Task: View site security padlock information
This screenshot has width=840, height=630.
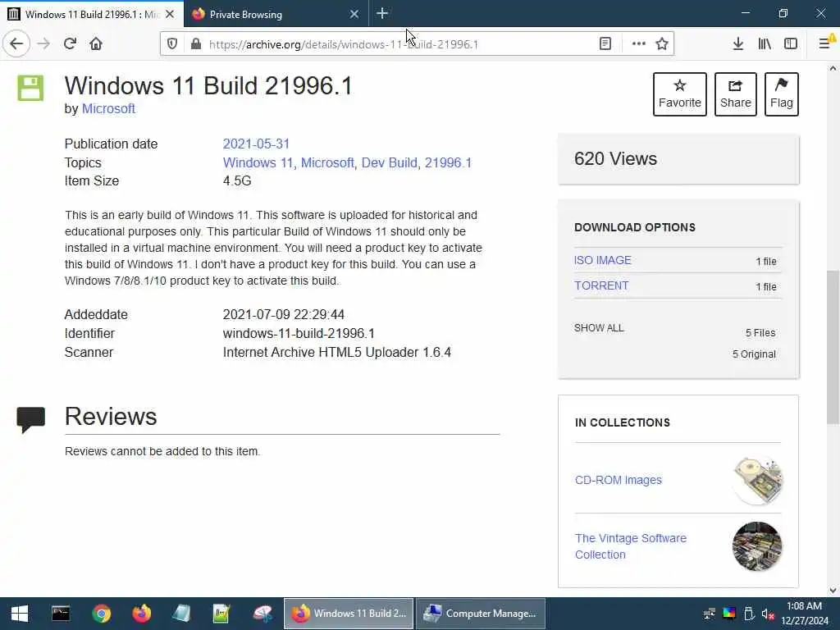Action: (x=196, y=44)
